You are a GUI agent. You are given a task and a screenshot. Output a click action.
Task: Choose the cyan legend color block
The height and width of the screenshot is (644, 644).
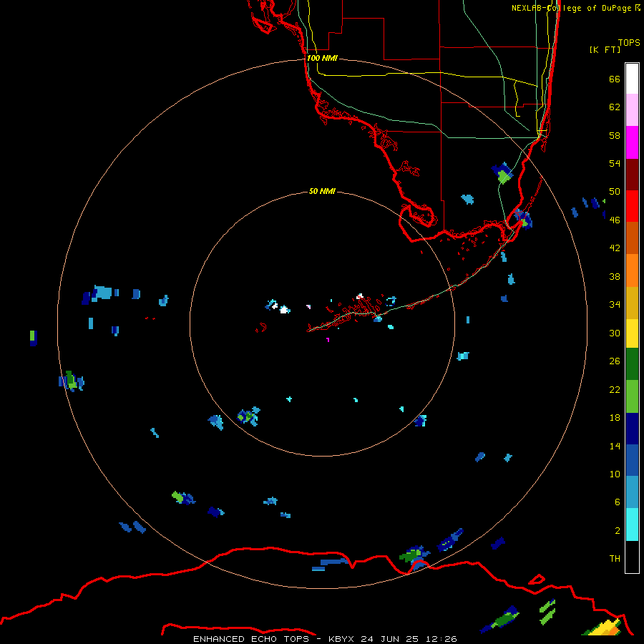[x=632, y=525]
